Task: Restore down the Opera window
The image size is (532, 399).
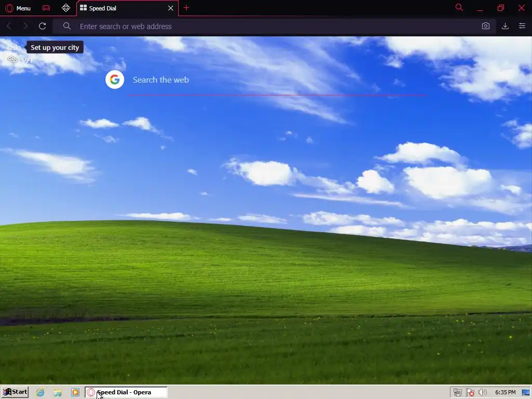Action: tap(501, 8)
